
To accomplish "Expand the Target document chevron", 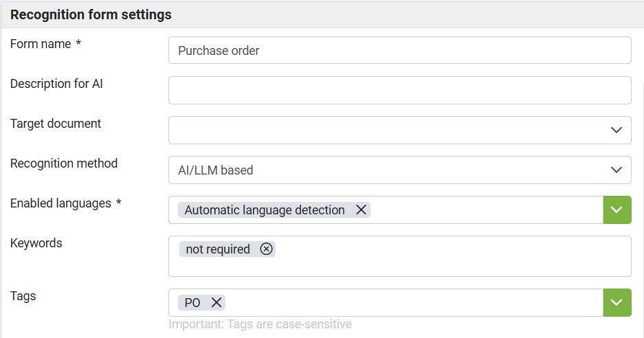I will click(617, 131).
